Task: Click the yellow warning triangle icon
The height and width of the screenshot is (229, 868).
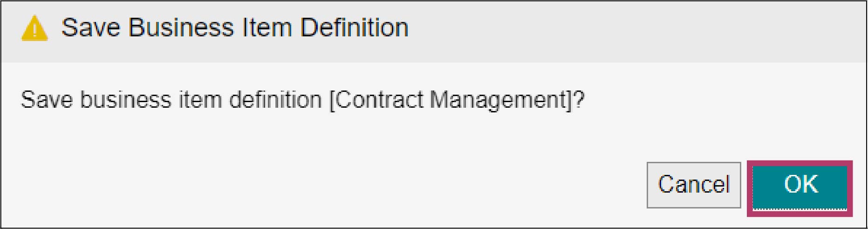Action: [x=34, y=28]
